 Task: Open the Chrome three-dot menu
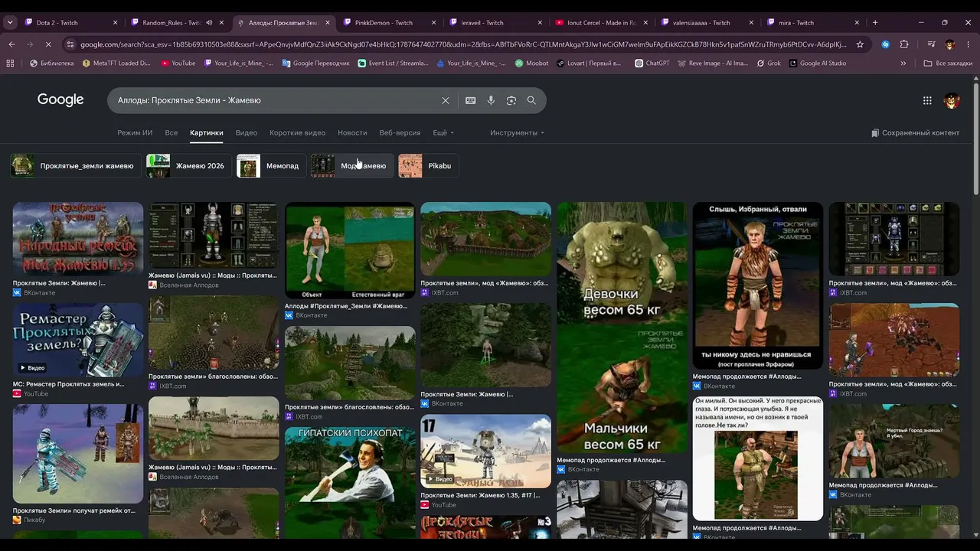click(x=969, y=44)
